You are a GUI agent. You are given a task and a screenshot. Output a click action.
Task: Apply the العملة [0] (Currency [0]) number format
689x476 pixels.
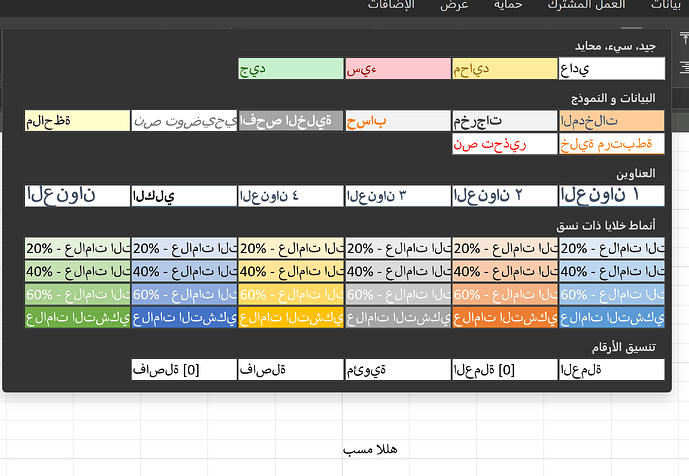504,370
